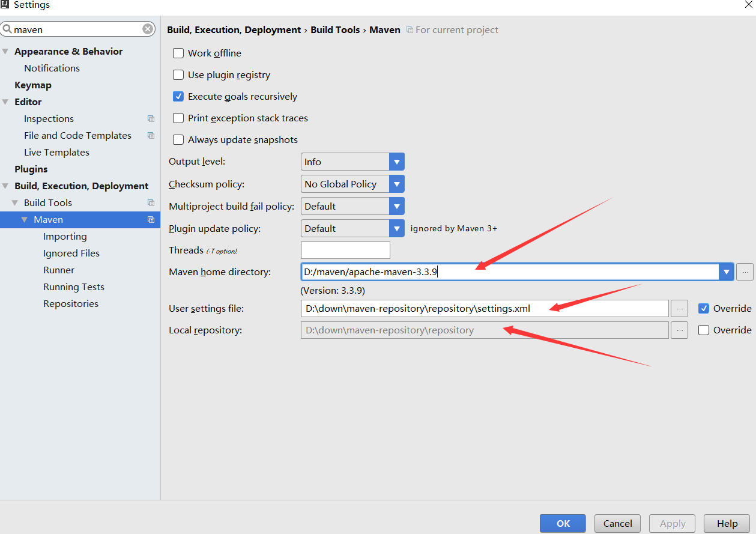Click the search magnifier icon

click(7, 29)
